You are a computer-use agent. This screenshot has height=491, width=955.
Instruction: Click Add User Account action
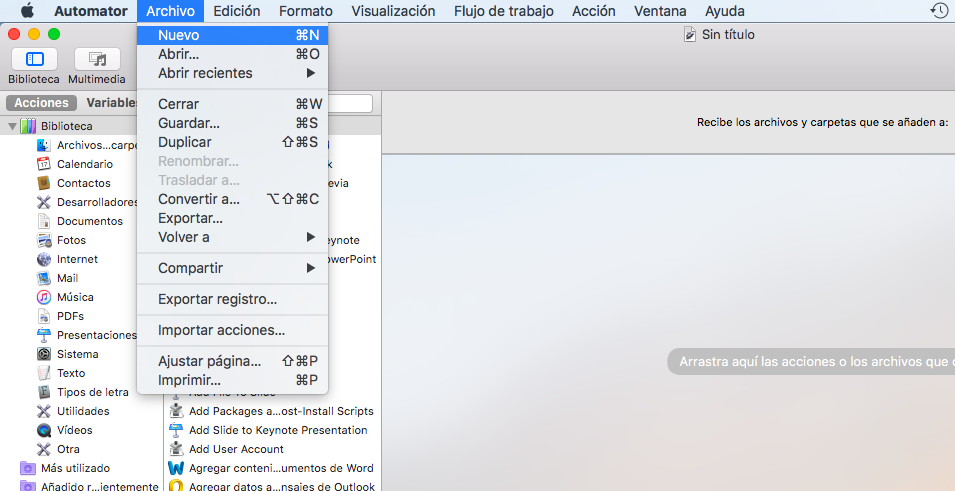[x=227, y=449]
